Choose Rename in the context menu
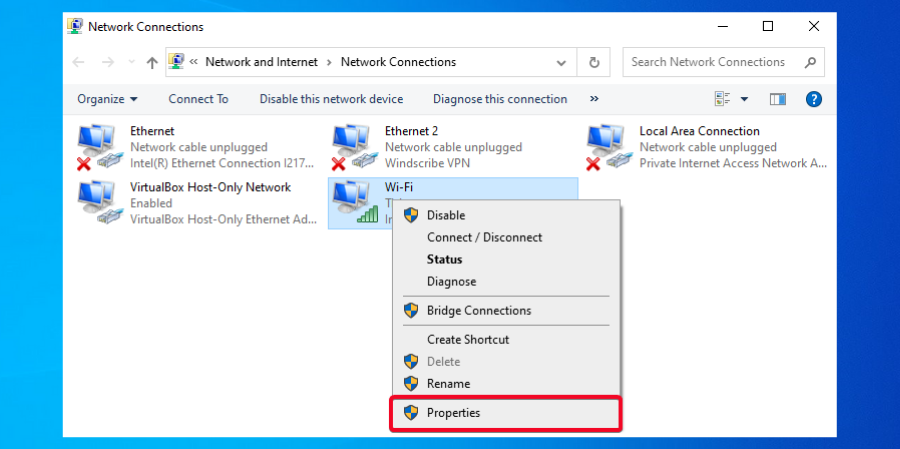Screen dimensions: 900x449 505,384
